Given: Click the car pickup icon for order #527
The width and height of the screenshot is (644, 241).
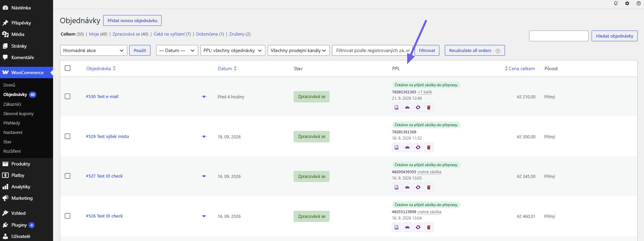Looking at the screenshot, I should [407, 187].
